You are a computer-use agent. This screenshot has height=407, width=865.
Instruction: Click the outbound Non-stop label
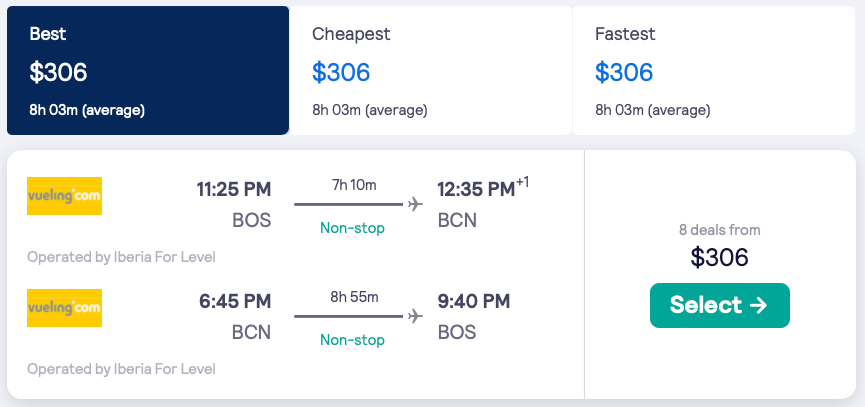352,228
